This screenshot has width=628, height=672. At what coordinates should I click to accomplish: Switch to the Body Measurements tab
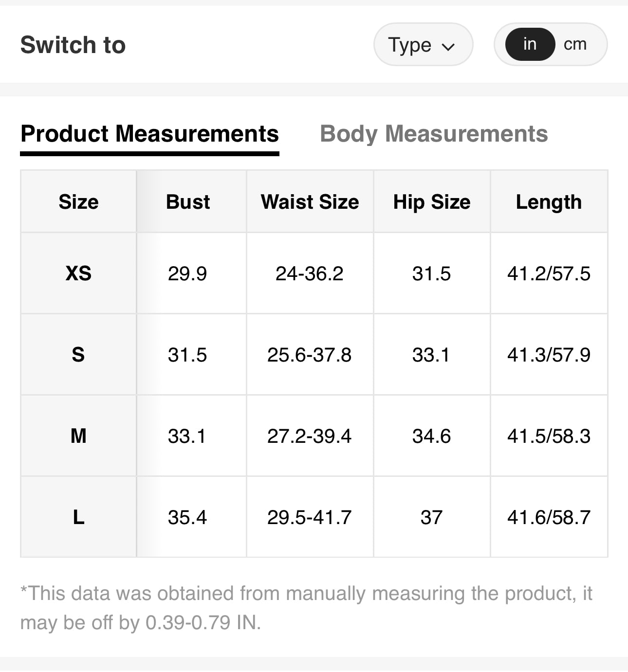(x=433, y=134)
